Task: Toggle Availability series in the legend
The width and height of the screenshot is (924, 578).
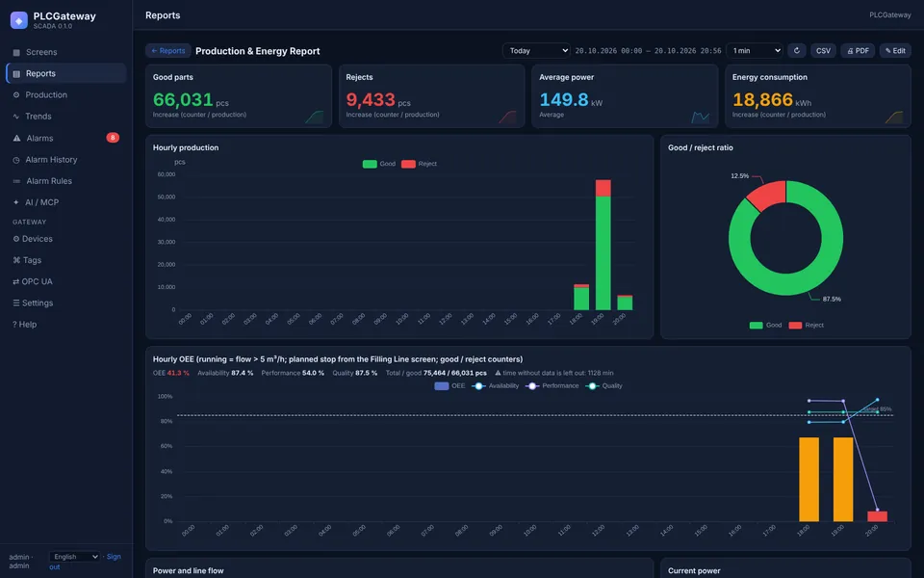Action: 496,385
